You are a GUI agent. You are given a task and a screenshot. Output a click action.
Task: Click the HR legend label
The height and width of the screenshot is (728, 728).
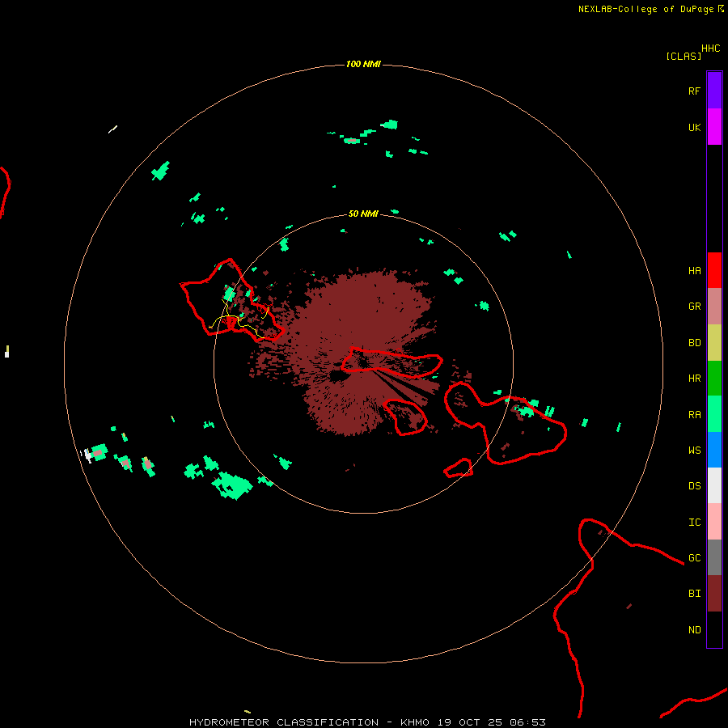694,379
